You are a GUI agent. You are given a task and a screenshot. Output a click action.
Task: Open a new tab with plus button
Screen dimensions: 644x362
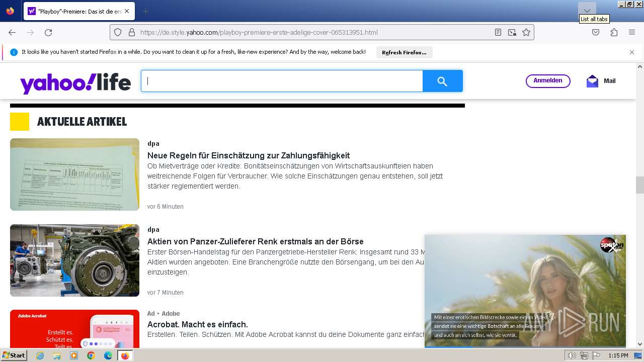[145, 11]
